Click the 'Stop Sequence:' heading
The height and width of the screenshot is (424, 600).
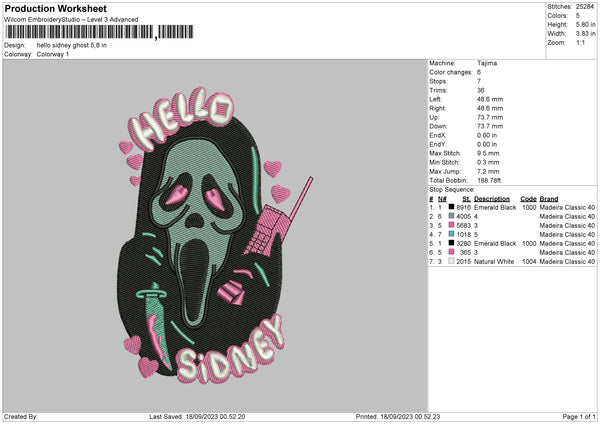452,190
